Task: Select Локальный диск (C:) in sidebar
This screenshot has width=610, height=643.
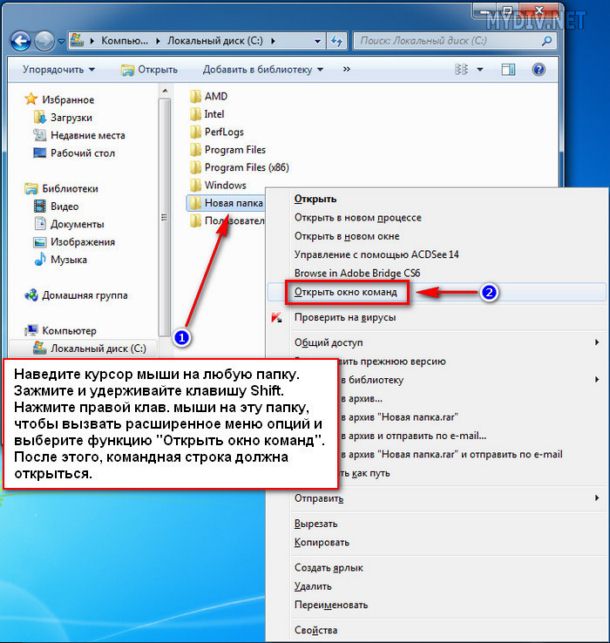Action: [x=89, y=348]
